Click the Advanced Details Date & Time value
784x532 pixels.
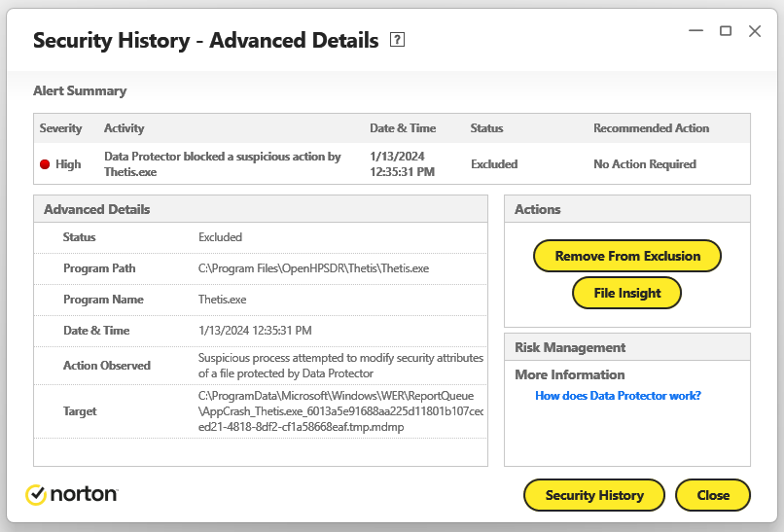click(255, 330)
